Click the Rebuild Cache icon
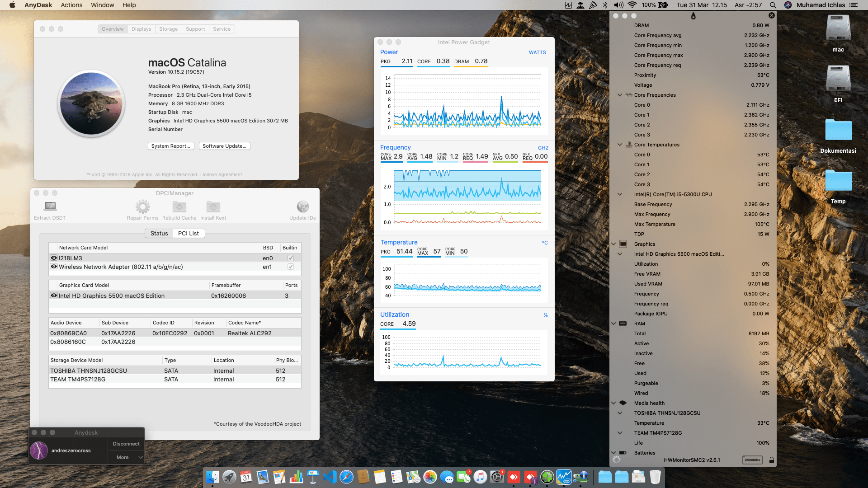 point(179,207)
